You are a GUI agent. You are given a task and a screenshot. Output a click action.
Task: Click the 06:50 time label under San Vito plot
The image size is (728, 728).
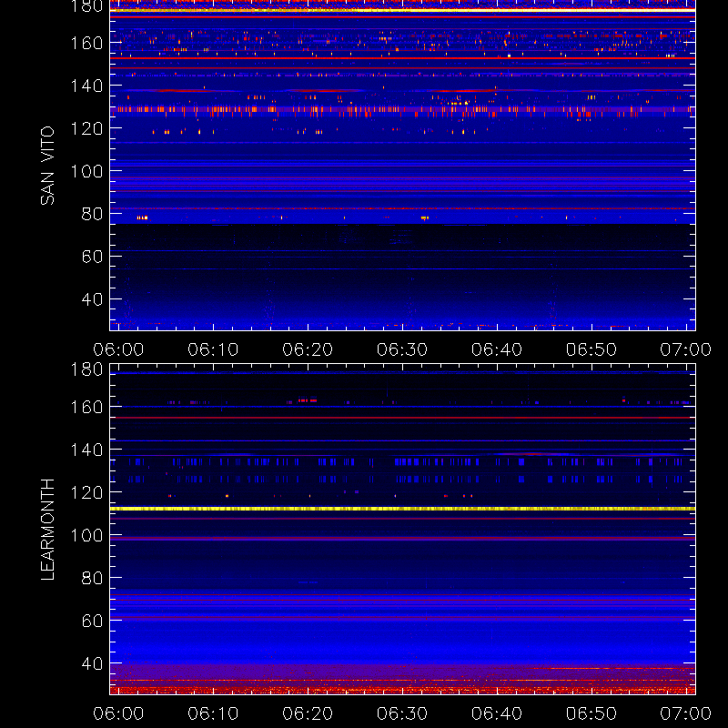pyautogui.click(x=591, y=349)
